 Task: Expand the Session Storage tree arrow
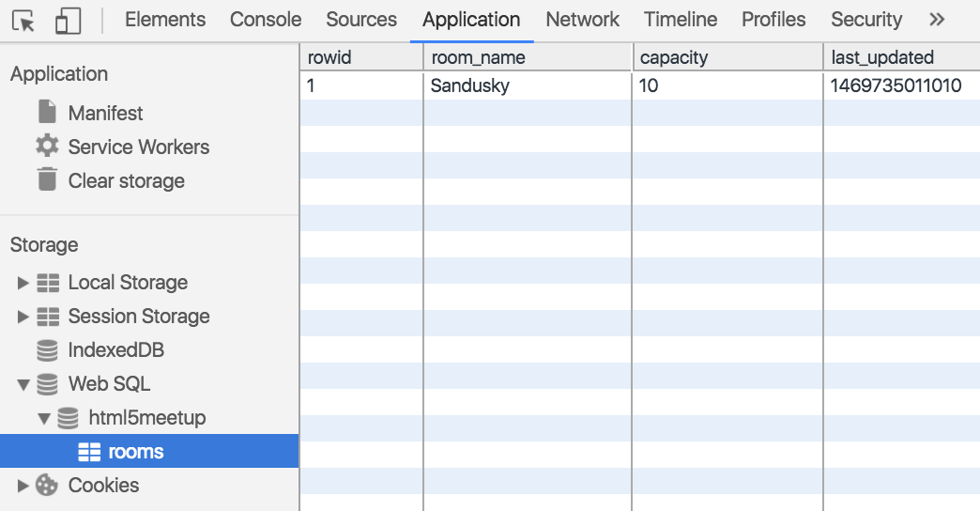[x=23, y=317]
